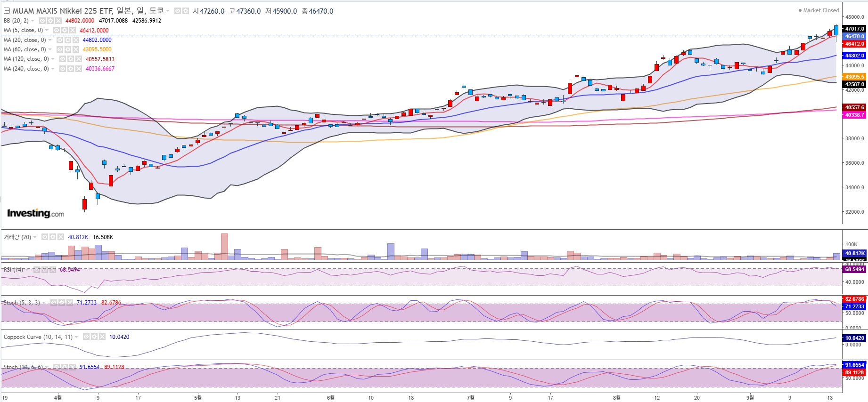The image size is (868, 402).
Task: Expand the 거래량 (20) dropdown arrow
Action: (35, 237)
